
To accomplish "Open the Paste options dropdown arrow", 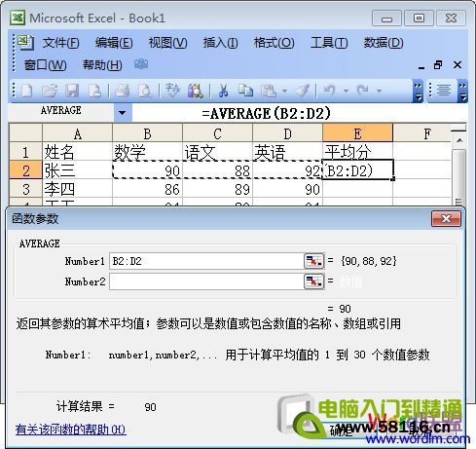I will pos(284,91).
